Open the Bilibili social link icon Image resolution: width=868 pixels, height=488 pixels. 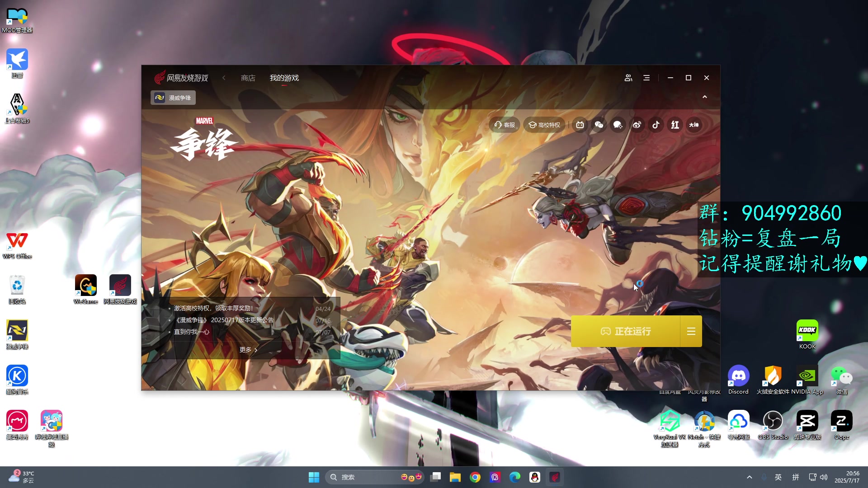click(x=580, y=125)
